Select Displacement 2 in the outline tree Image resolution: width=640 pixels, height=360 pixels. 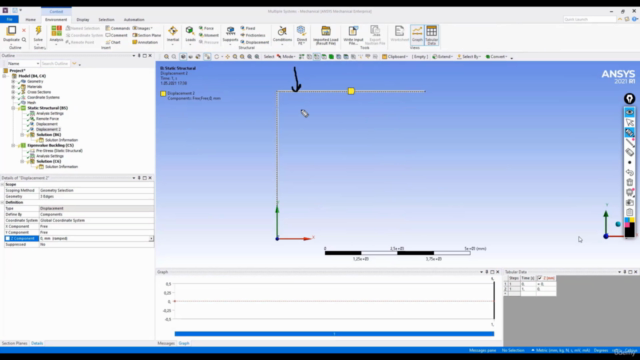coord(48,129)
